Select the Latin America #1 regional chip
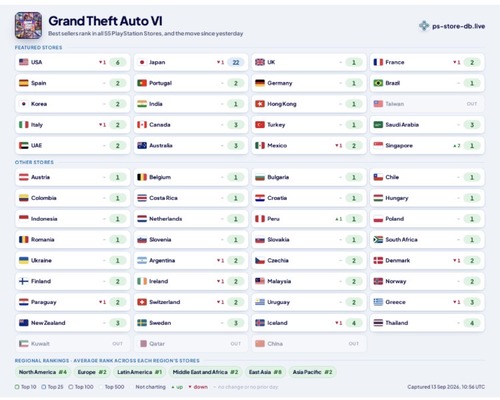The height and width of the screenshot is (400, 500). pyautogui.click(x=139, y=372)
